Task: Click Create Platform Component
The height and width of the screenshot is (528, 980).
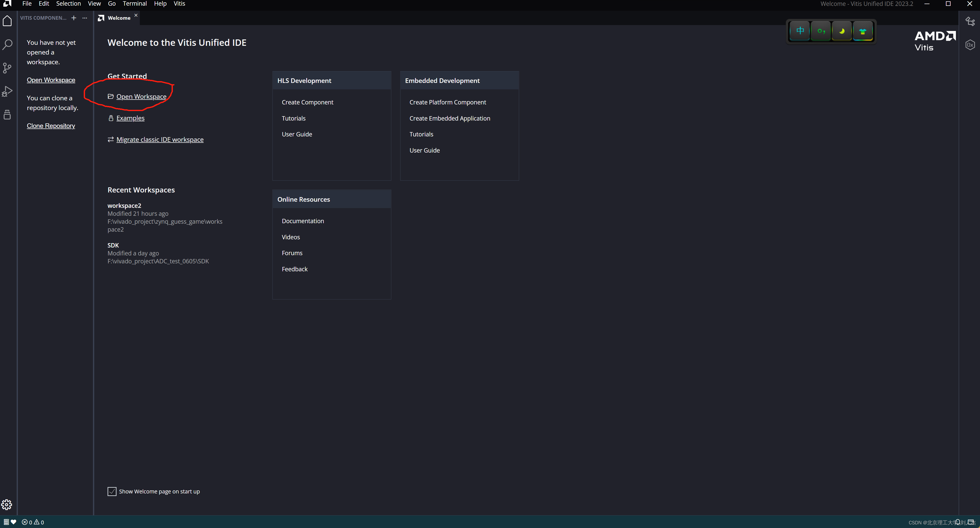Action: (x=447, y=102)
